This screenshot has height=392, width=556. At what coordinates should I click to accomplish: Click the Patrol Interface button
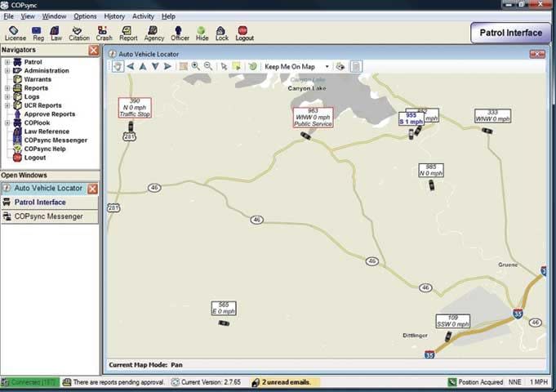(x=511, y=33)
